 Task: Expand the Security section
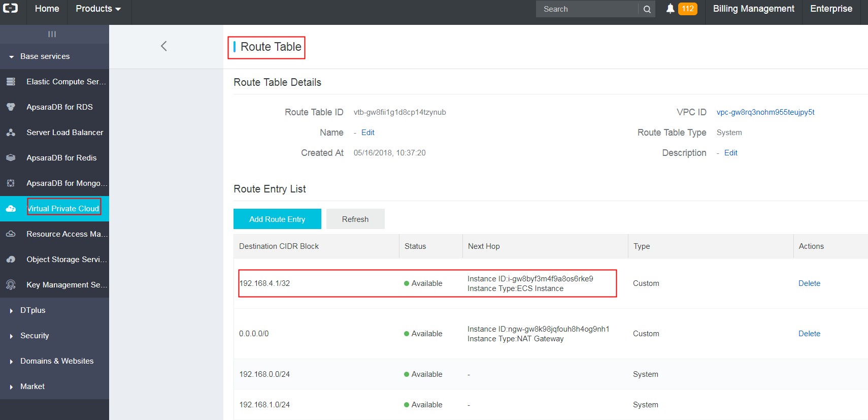click(35, 336)
